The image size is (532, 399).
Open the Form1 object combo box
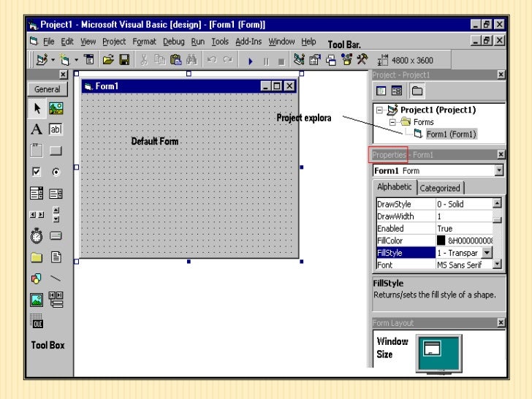[x=438, y=170]
